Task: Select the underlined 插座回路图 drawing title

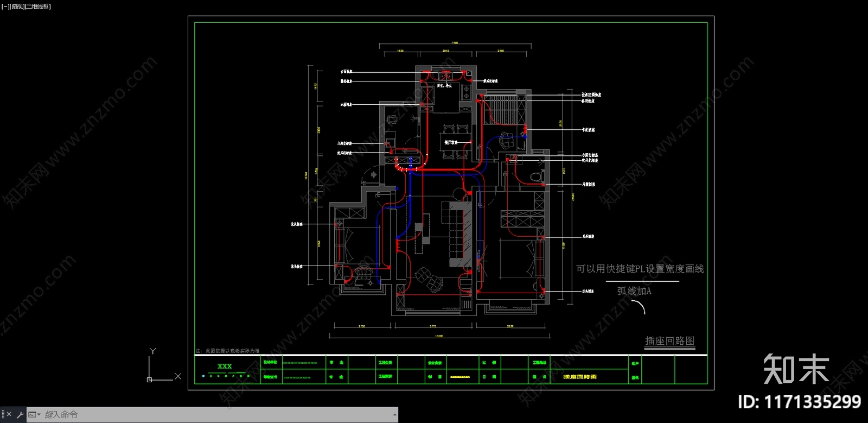Action: (x=669, y=341)
